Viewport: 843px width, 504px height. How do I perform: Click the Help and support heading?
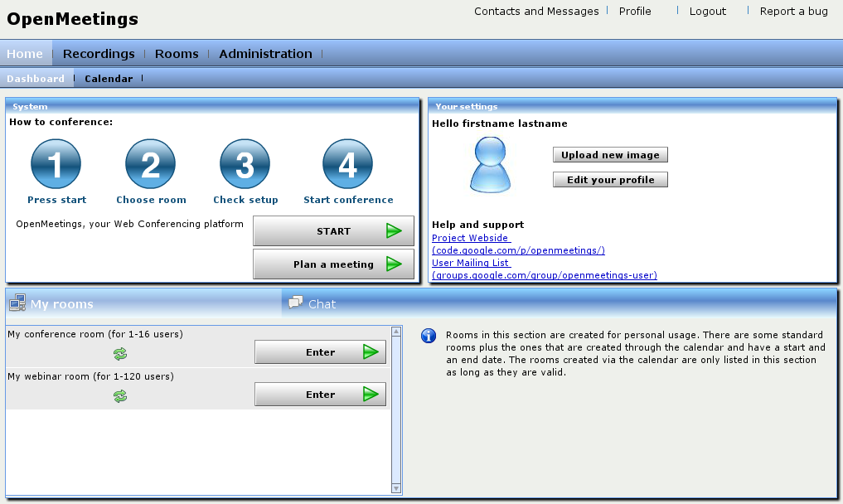(478, 225)
